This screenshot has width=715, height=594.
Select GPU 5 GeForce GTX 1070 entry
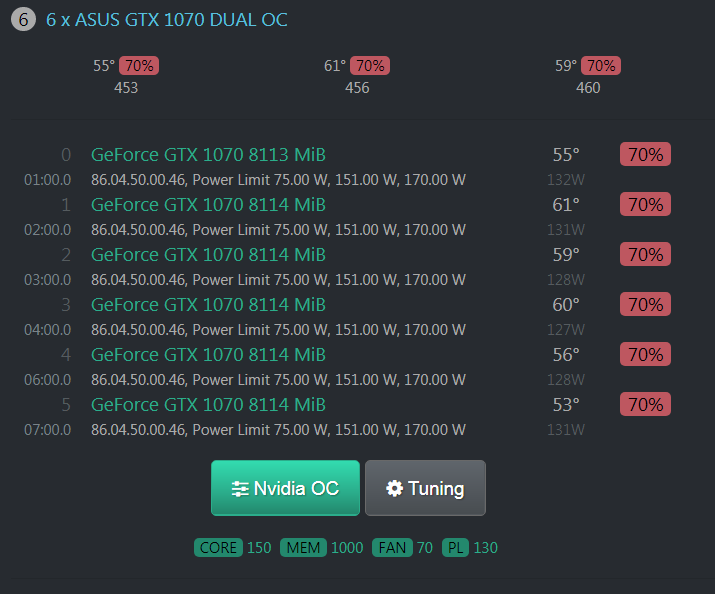208,404
